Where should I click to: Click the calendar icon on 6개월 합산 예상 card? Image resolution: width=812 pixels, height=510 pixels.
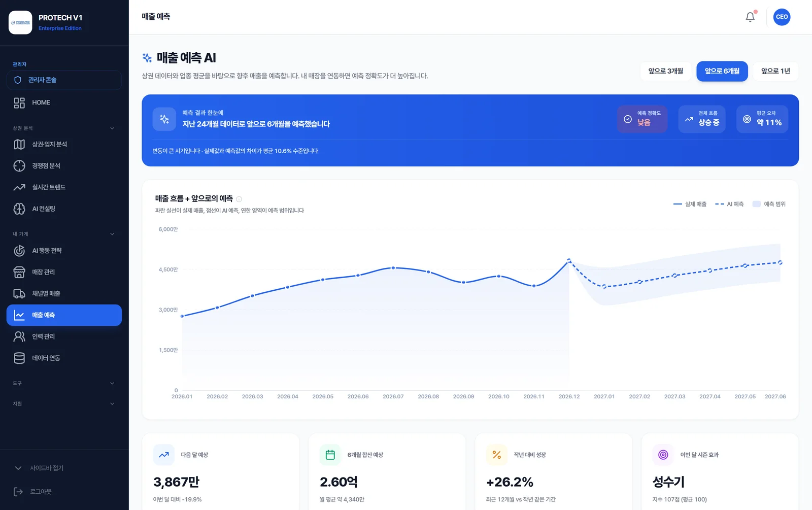click(x=330, y=455)
